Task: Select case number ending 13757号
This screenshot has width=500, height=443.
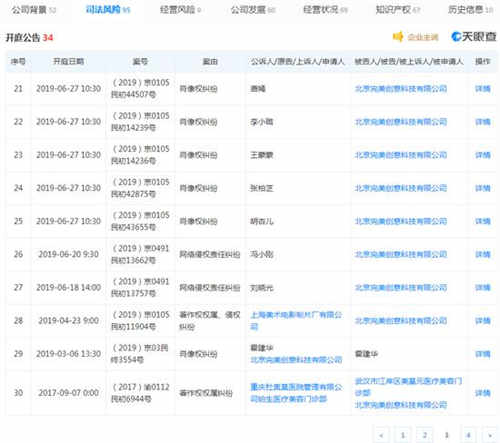Action: [140, 288]
